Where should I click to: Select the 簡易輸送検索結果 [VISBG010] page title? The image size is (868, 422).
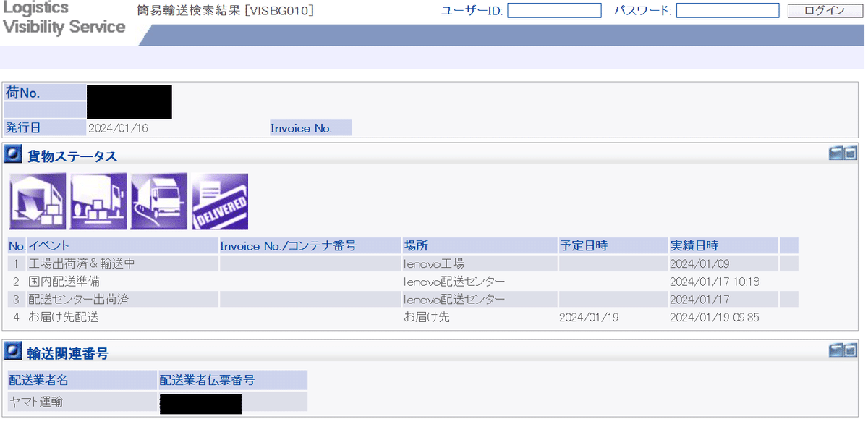point(225,10)
